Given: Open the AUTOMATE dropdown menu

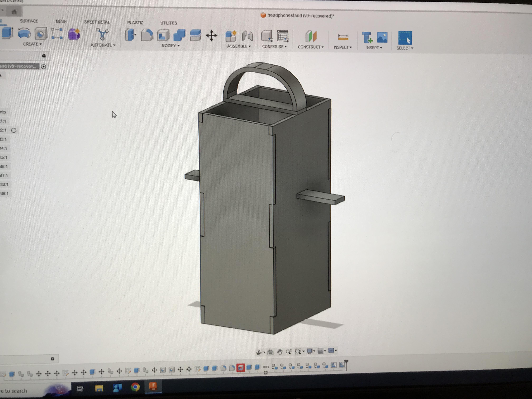Looking at the screenshot, I should [103, 45].
